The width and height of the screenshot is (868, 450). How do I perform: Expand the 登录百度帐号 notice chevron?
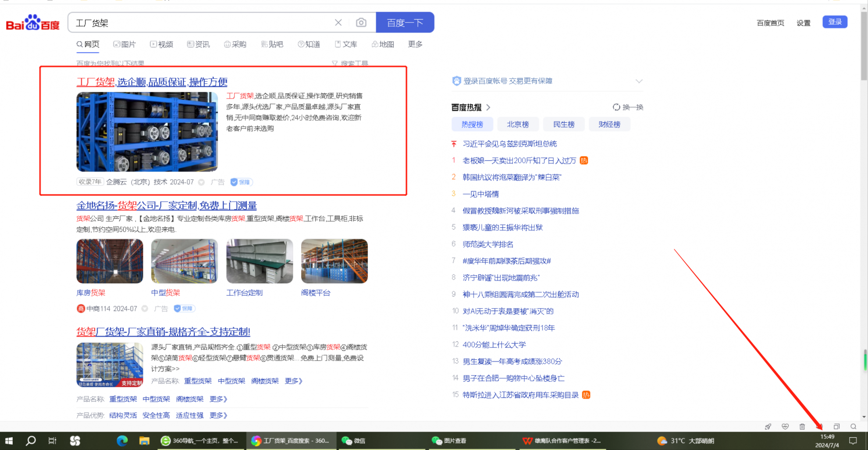point(639,81)
